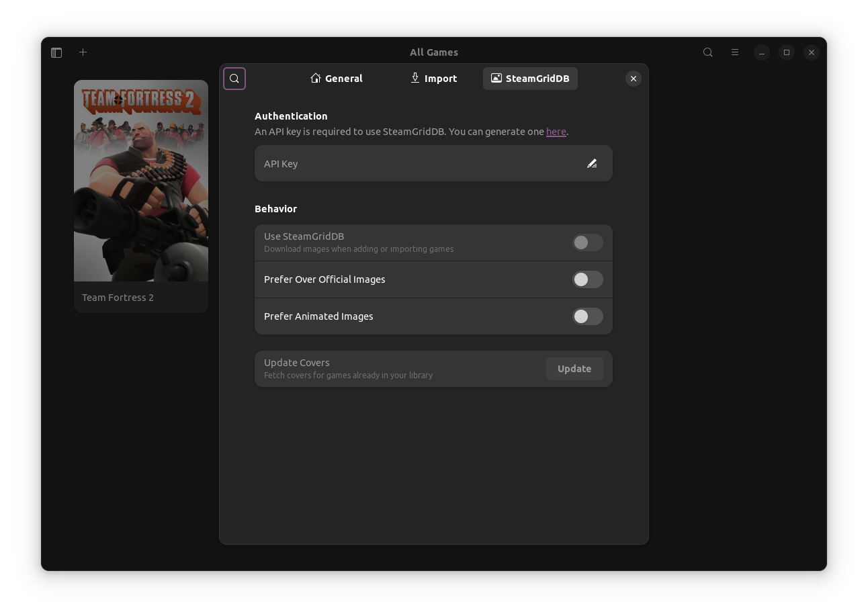868x616 pixels.
Task: Enable the Use SteamGridDB switch
Action: (587, 243)
